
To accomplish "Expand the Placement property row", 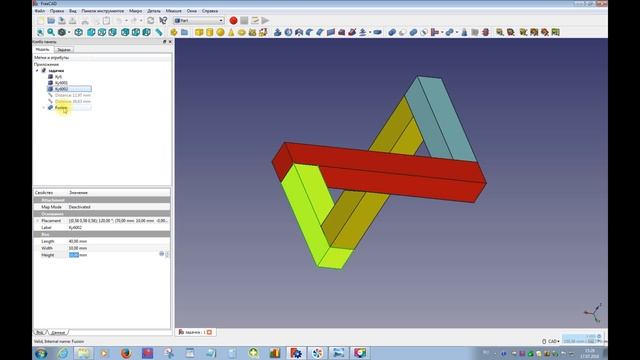I will pyautogui.click(x=37, y=221).
